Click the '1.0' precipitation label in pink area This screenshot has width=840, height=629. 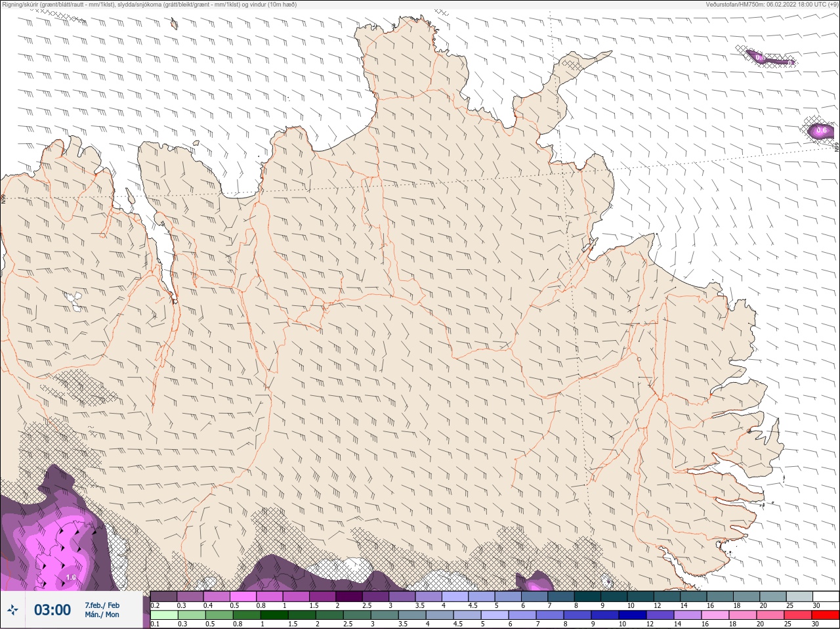pyautogui.click(x=71, y=578)
